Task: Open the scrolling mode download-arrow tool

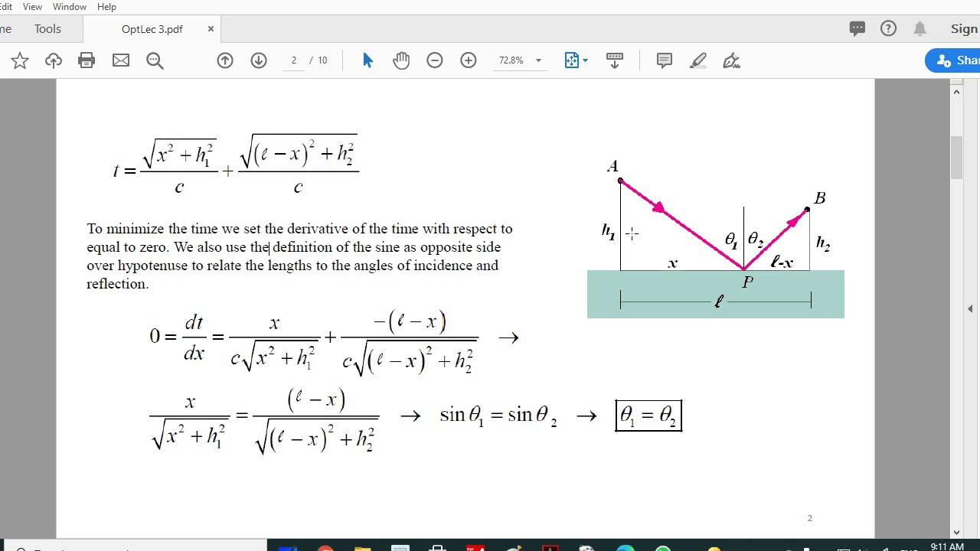Action: [614, 60]
